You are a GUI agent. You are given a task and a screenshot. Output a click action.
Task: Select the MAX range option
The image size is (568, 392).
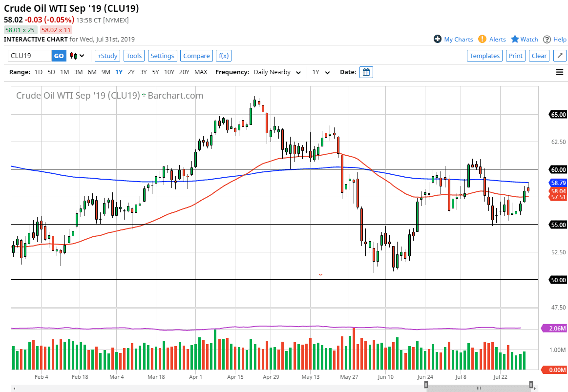point(201,72)
